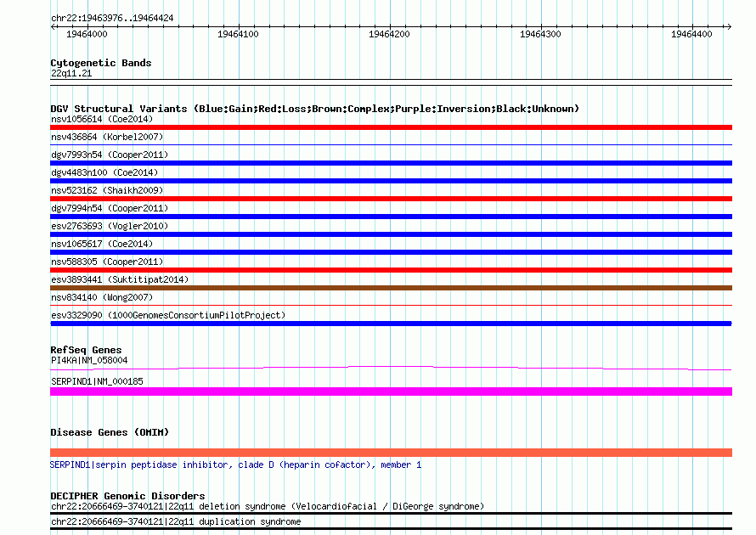Open SERPIND1 serpin peptidase inhibitor link
This screenshot has height=535, width=756.
point(236,465)
